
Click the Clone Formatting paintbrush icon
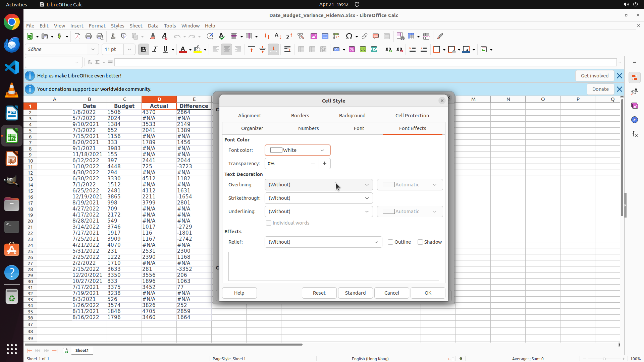point(153,36)
